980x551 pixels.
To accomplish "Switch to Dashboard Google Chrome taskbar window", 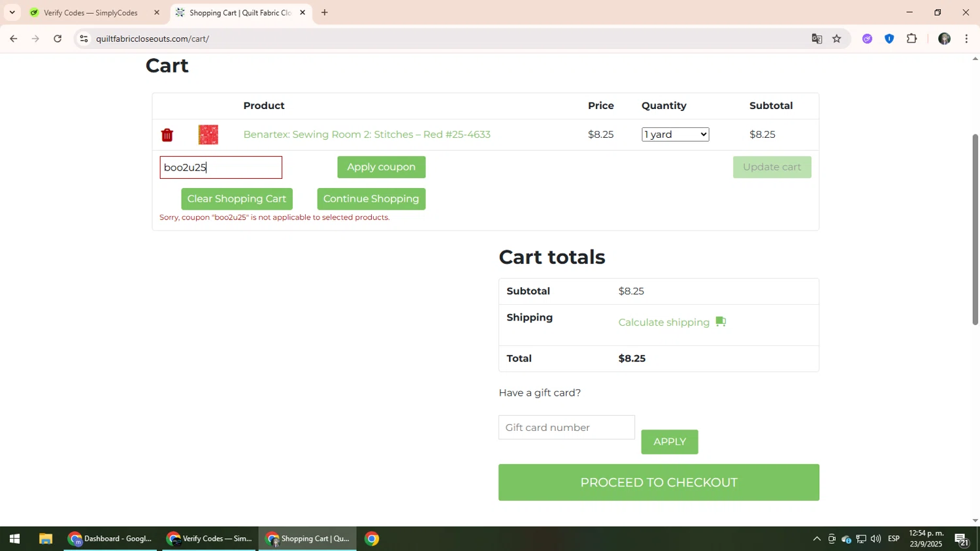I will (110, 539).
